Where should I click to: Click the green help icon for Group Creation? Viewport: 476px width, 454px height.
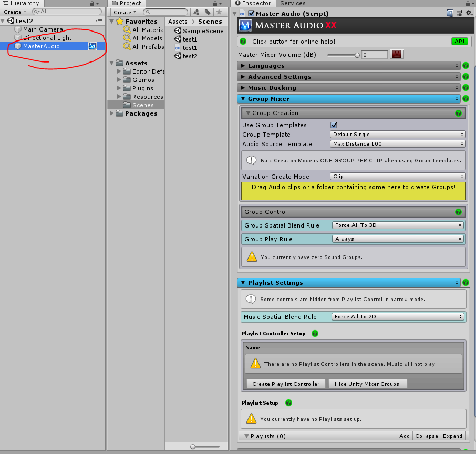458,113
